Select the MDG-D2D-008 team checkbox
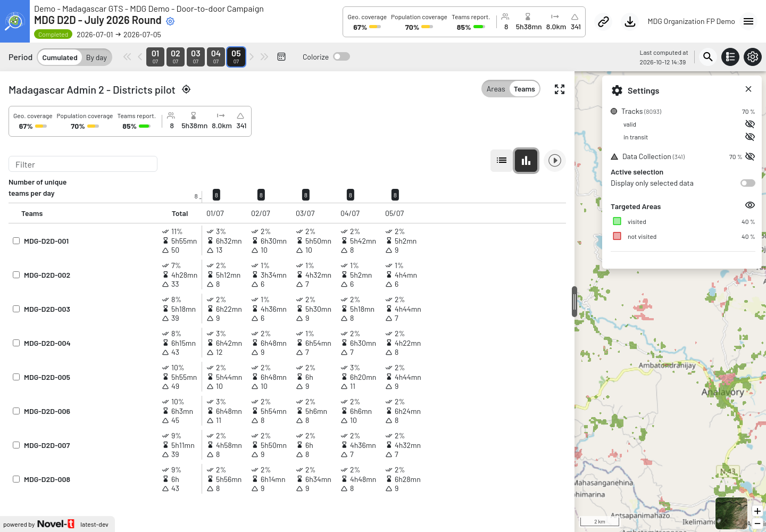The width and height of the screenshot is (766, 532). 16,479
